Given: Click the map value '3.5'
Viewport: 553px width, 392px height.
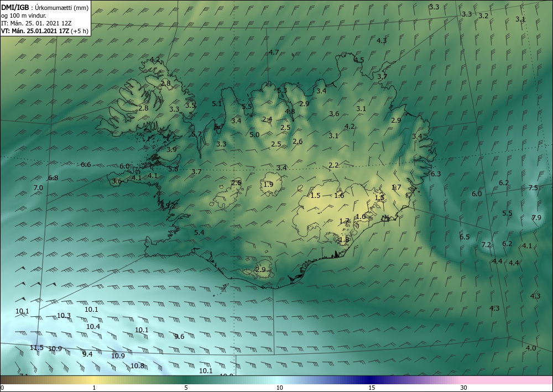Looking at the screenshot, I should tap(190, 105).
